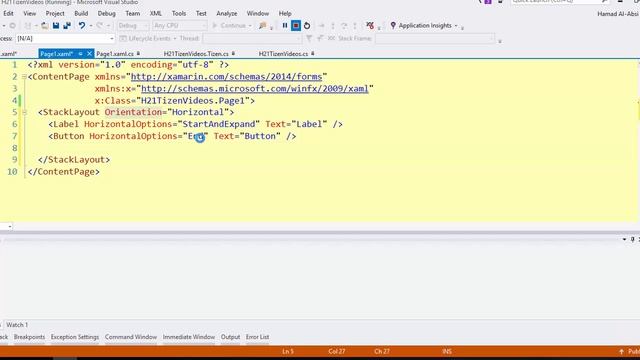640x360 pixels.
Task: Open the Team menu
Action: 133,13
